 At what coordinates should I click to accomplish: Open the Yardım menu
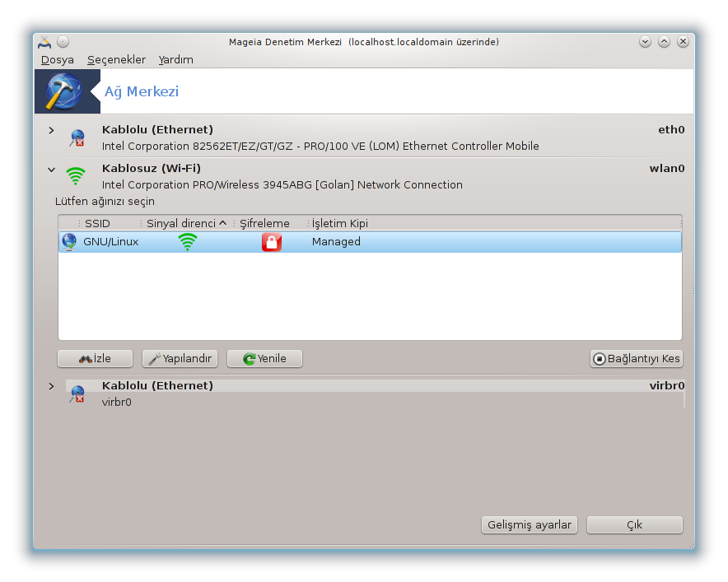pyautogui.click(x=176, y=60)
